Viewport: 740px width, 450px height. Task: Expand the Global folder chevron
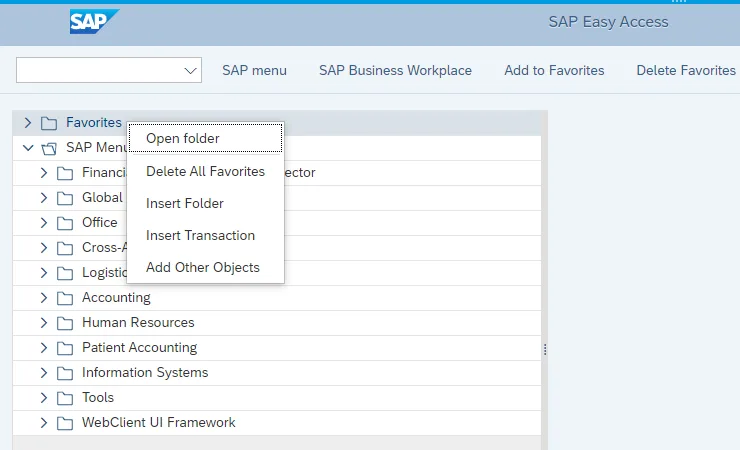point(44,198)
